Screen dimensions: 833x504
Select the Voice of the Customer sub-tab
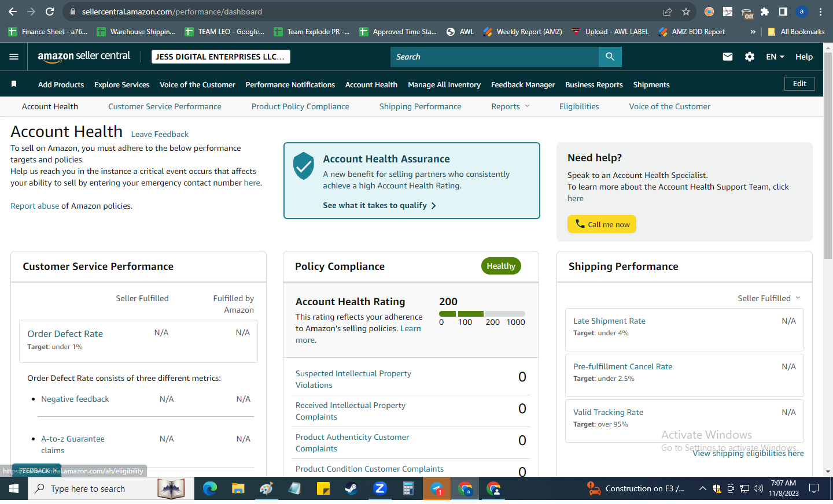[670, 106]
